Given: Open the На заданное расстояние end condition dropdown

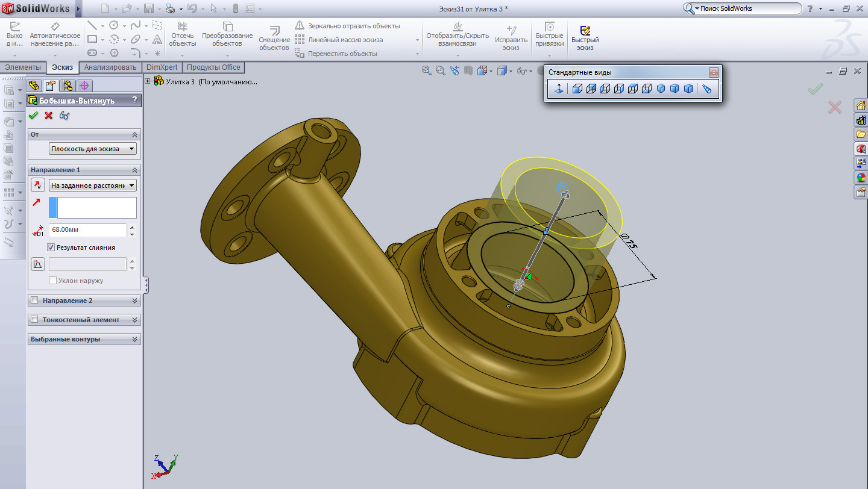Looking at the screenshot, I should tap(93, 185).
